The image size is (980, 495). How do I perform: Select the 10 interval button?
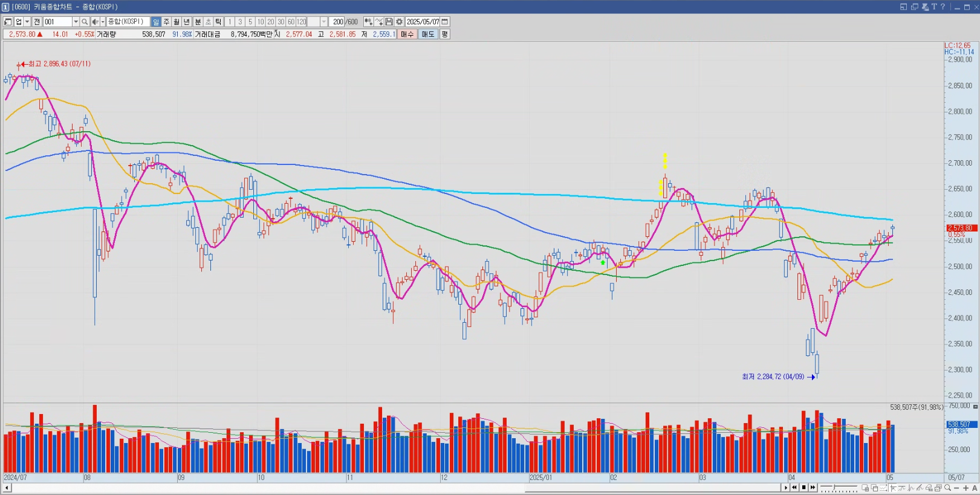261,22
